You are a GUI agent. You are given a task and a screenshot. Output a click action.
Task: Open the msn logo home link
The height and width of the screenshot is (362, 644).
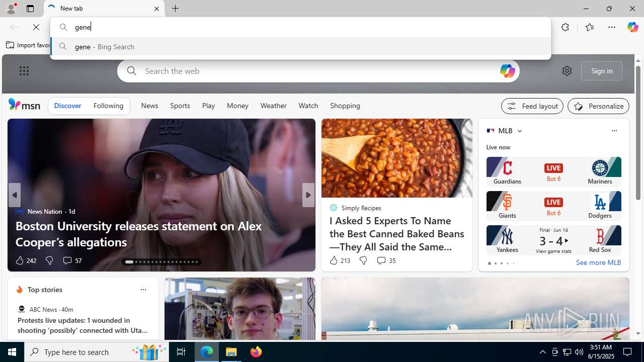pos(24,105)
